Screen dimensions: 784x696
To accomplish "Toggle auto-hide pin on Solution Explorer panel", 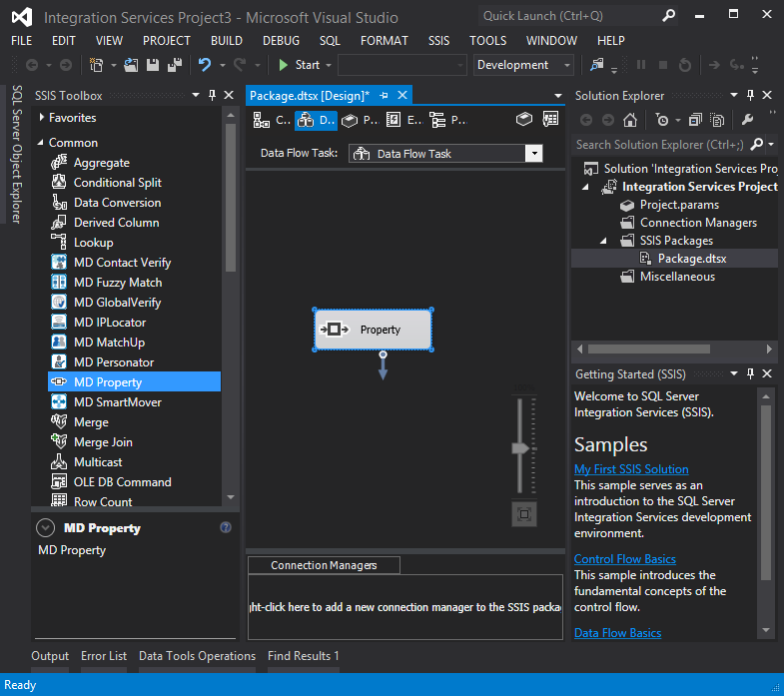I will (x=751, y=96).
